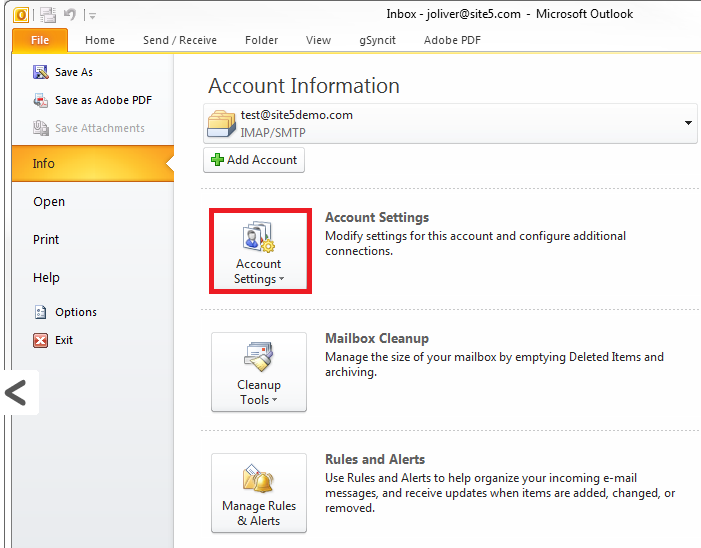Select Print in the backstage menu
The image size is (701, 548).
pyautogui.click(x=46, y=240)
